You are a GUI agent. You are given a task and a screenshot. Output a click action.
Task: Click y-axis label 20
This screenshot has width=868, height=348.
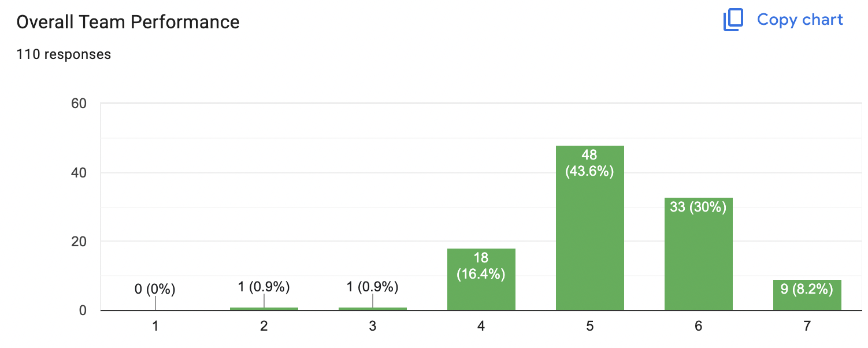click(x=78, y=242)
